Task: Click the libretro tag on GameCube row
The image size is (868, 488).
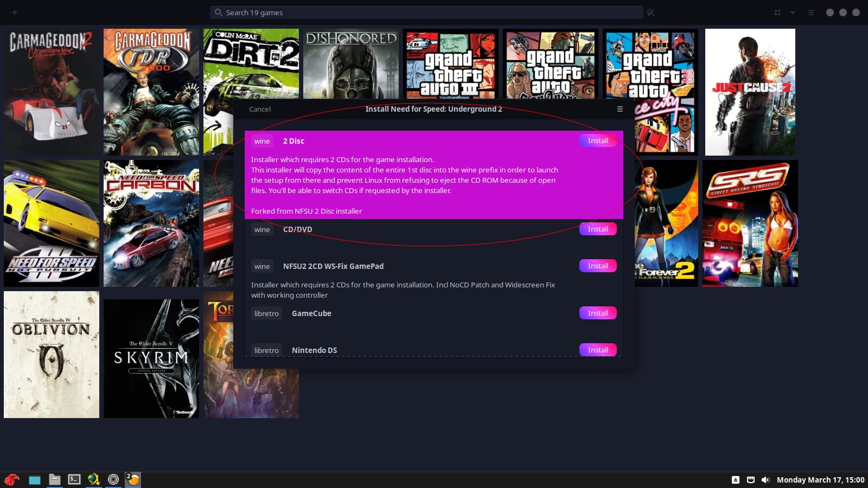Action: click(x=266, y=313)
